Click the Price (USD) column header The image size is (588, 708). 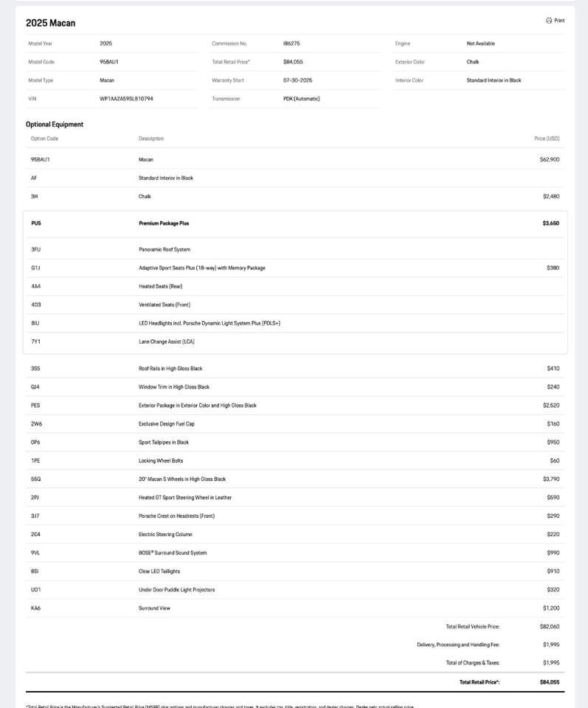click(x=547, y=139)
